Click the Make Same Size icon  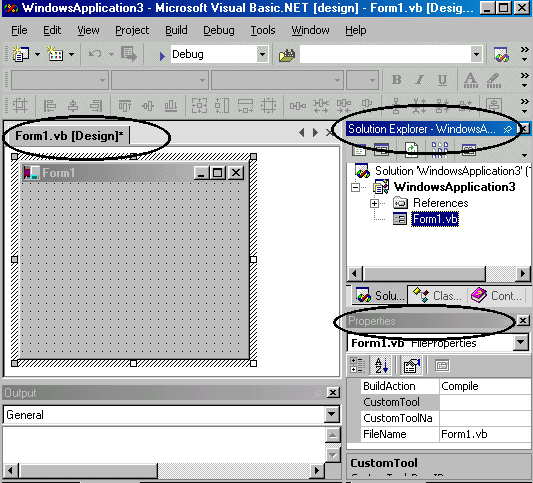coord(199,105)
